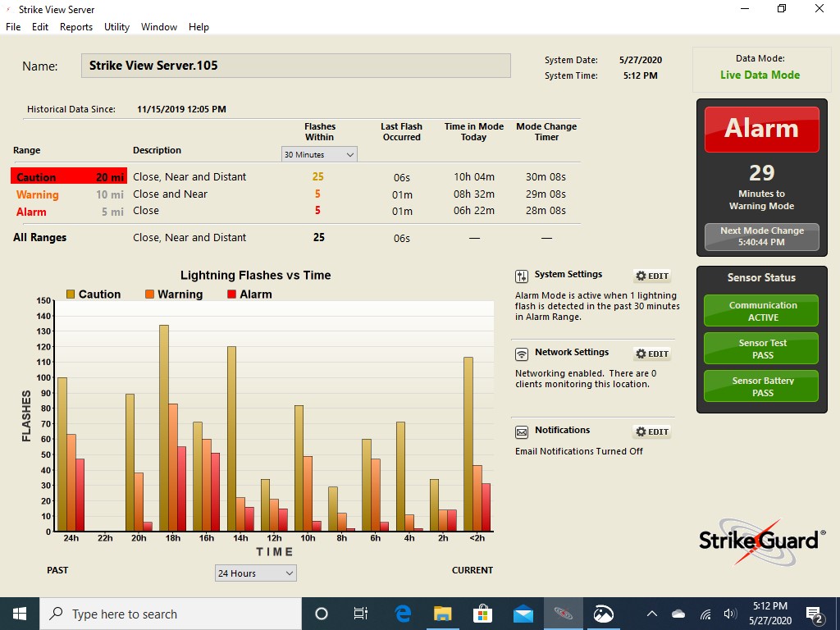Open Microsoft Store from the taskbar
Image resolution: width=840 pixels, height=630 pixels.
coord(482,614)
